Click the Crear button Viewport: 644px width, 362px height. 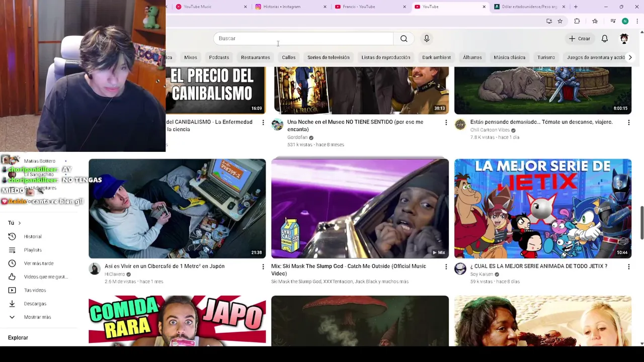click(x=580, y=39)
